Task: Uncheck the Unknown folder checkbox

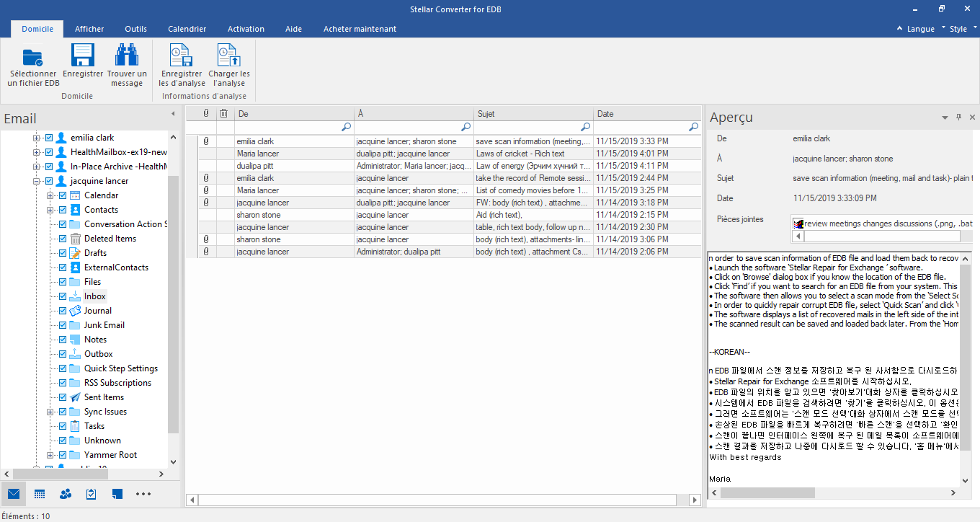Action: tap(63, 441)
